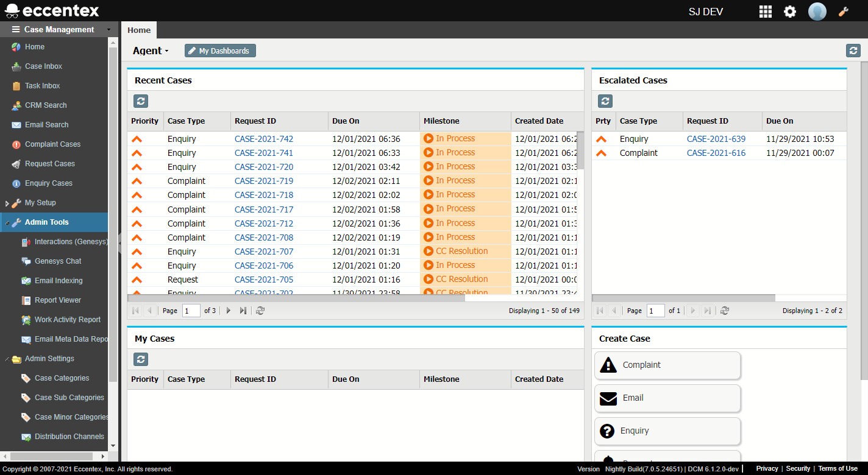Collapse the Admin Settings tree node

pos(7,359)
